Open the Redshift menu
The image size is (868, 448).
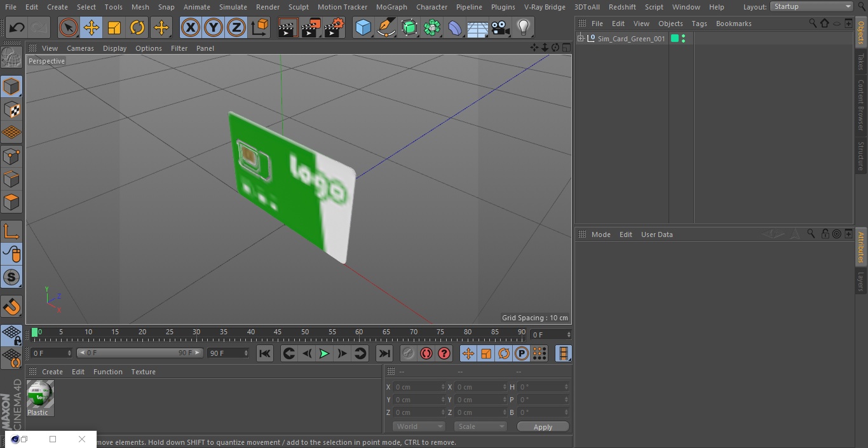pyautogui.click(x=622, y=7)
